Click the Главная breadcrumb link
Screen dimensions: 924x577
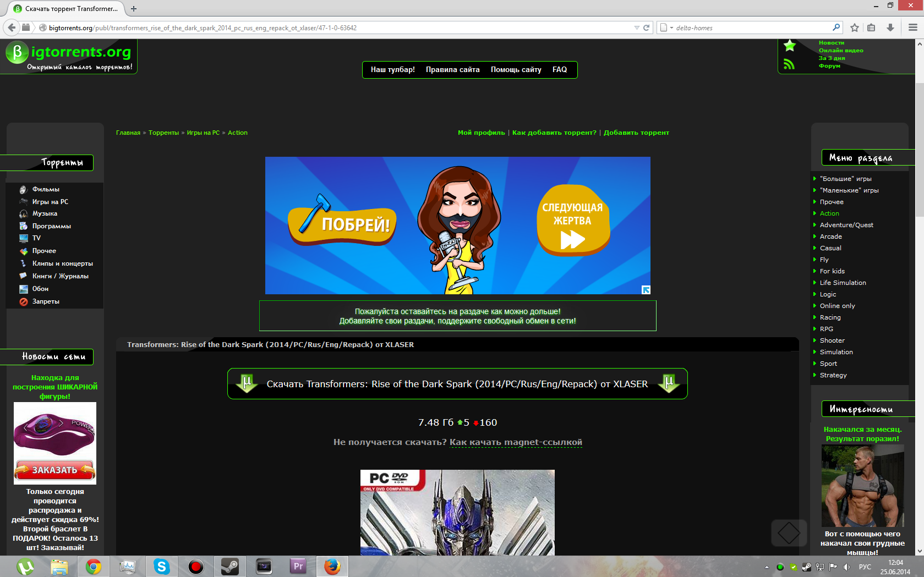pos(128,133)
